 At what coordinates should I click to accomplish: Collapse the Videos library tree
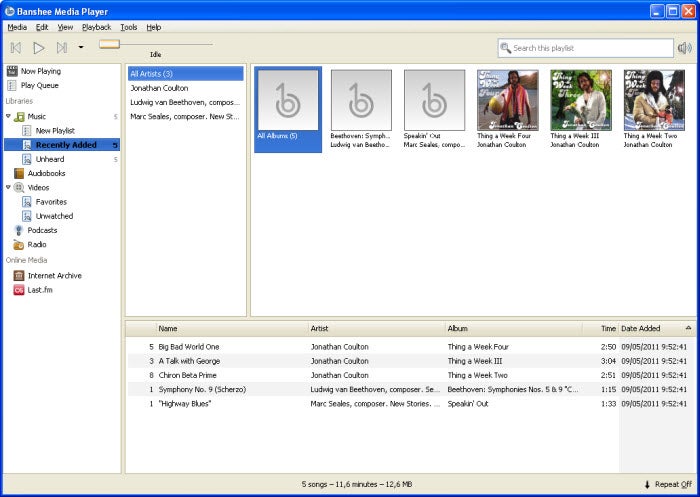pos(8,187)
